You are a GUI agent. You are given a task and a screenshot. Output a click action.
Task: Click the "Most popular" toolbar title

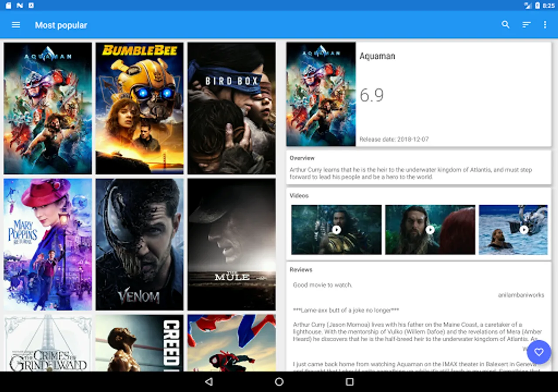61,25
